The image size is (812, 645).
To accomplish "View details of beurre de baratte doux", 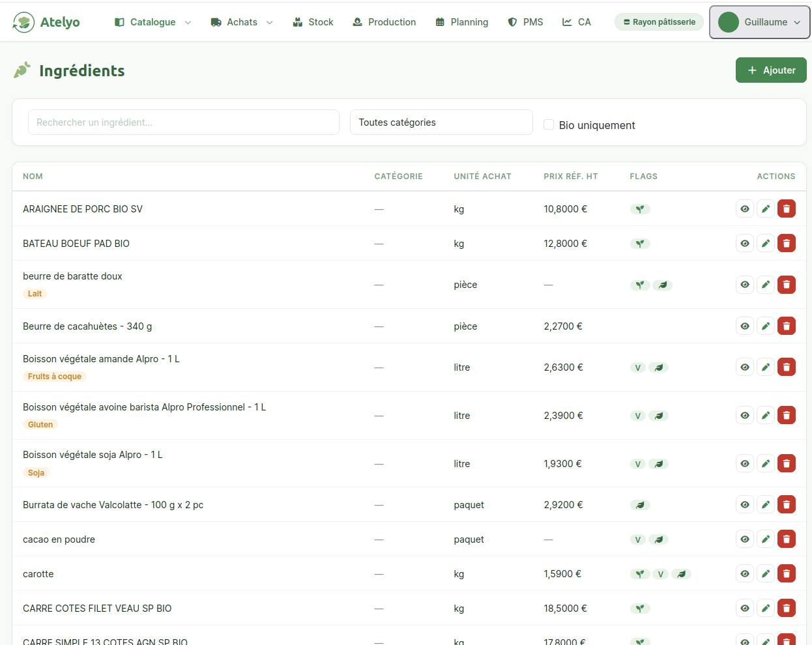I will click(x=744, y=285).
